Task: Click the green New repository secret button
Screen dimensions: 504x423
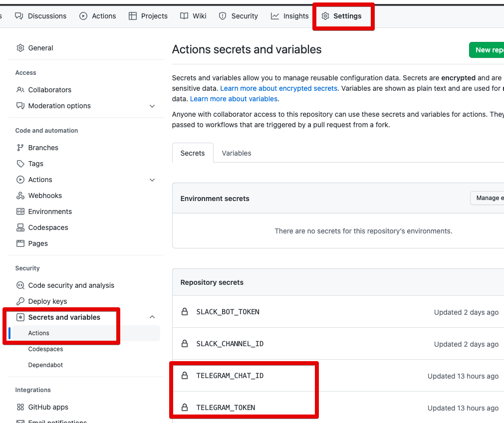Action: click(x=487, y=50)
